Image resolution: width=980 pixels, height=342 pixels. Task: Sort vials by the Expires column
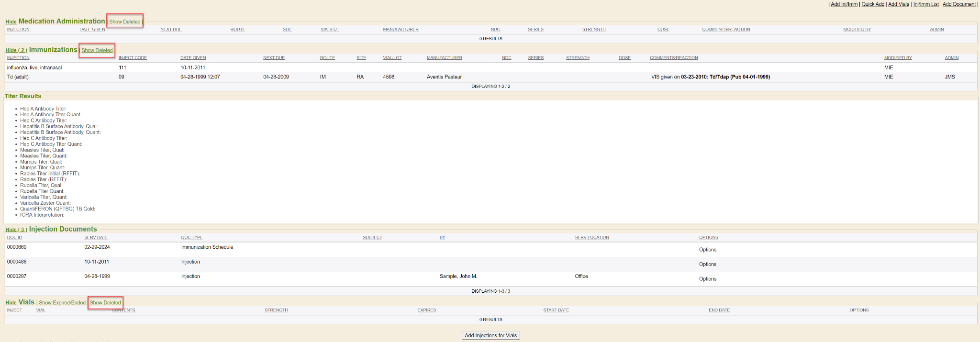point(426,310)
